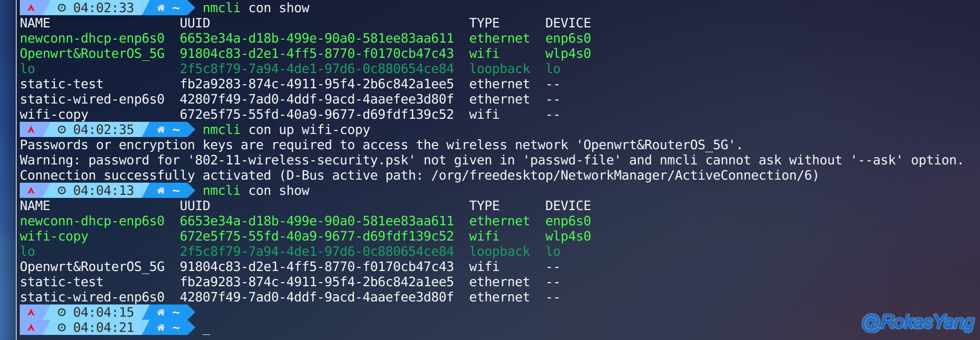Viewport: 980px width, 340px height.
Task: Click the UUID of static-test in first table
Action: coord(317,84)
